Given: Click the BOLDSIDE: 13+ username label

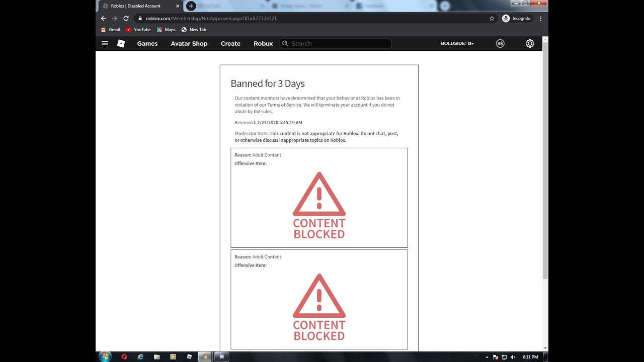Looking at the screenshot, I should point(457,44).
